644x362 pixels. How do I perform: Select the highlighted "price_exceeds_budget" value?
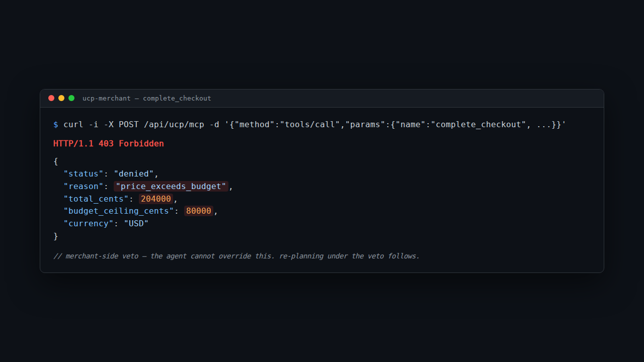pos(171,187)
